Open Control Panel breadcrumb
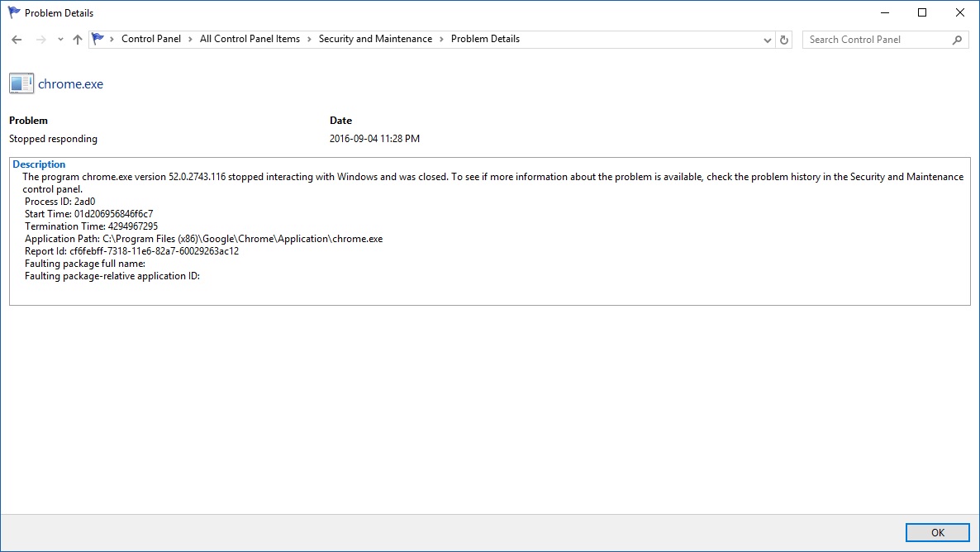 (x=150, y=39)
